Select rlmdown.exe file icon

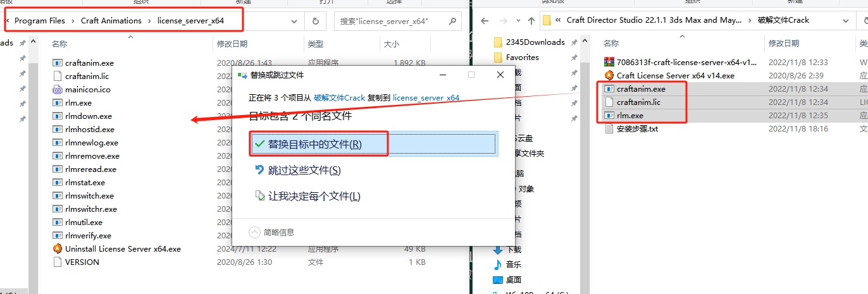(x=58, y=116)
